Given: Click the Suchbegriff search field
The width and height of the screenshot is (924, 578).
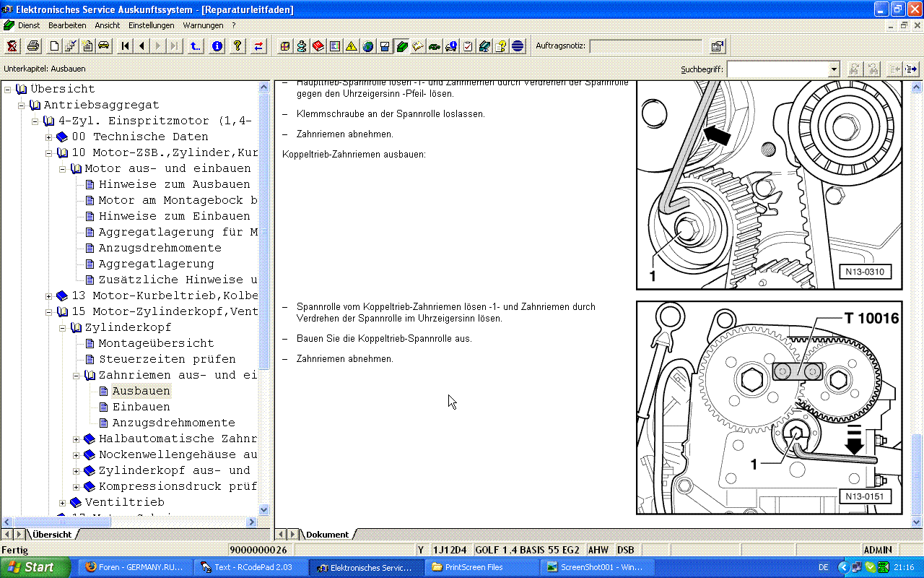Looking at the screenshot, I should click(777, 69).
